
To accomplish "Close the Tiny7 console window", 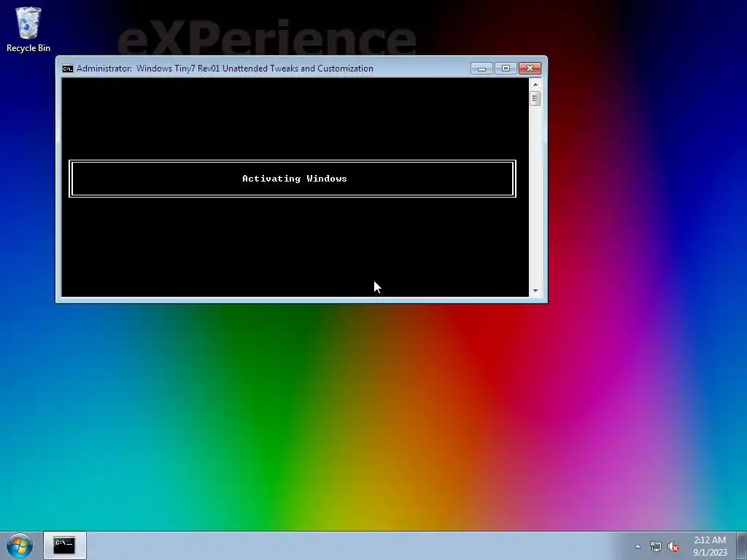I will coord(530,69).
